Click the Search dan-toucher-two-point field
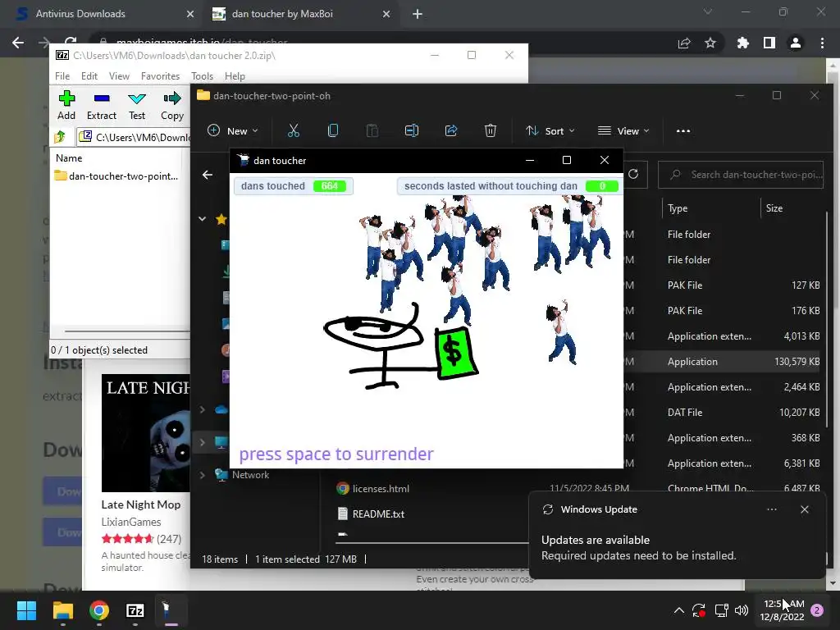The image size is (840, 630). click(x=741, y=175)
